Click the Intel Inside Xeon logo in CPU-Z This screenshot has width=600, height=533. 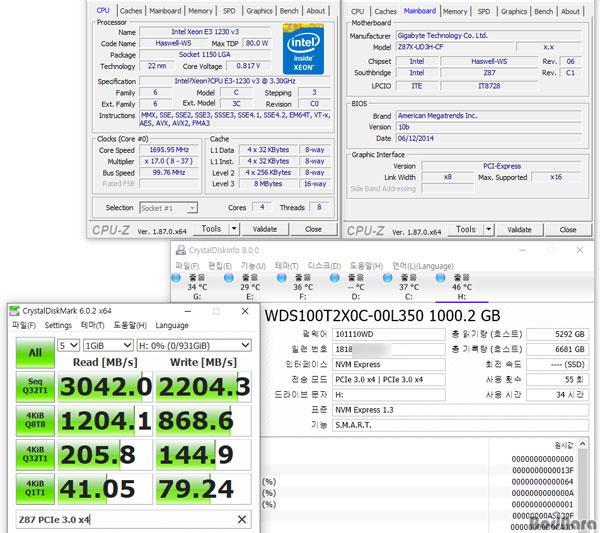click(x=303, y=49)
